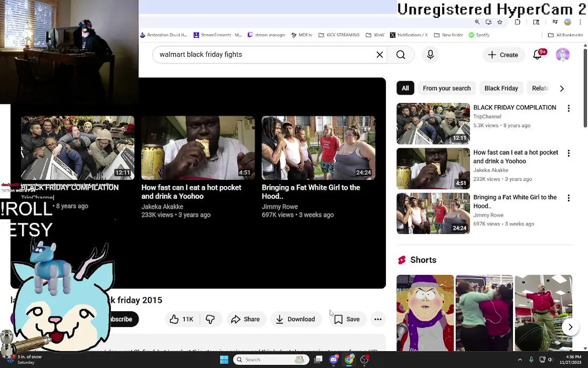The height and width of the screenshot is (368, 588).
Task: Open the MDE.tv bookmark
Action: 302,35
